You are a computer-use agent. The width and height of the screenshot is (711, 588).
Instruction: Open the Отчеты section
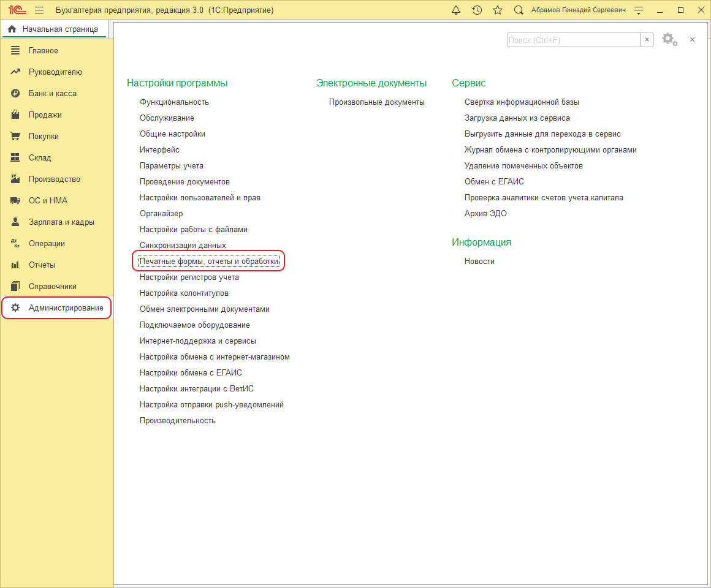(x=56, y=265)
